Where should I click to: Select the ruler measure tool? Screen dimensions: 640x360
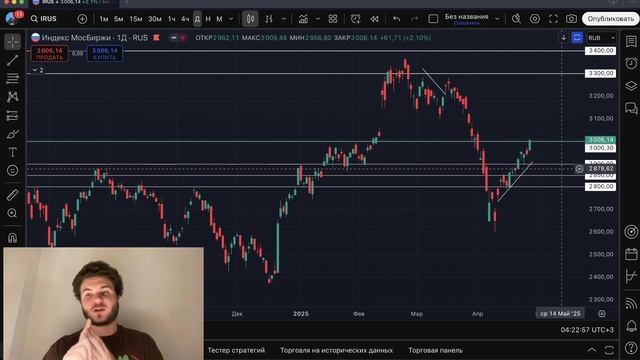pos(13,195)
